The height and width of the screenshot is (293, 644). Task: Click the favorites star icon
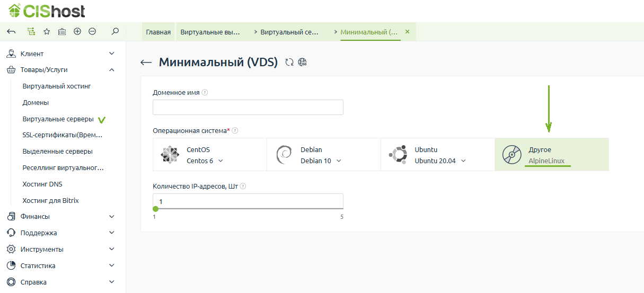click(47, 32)
